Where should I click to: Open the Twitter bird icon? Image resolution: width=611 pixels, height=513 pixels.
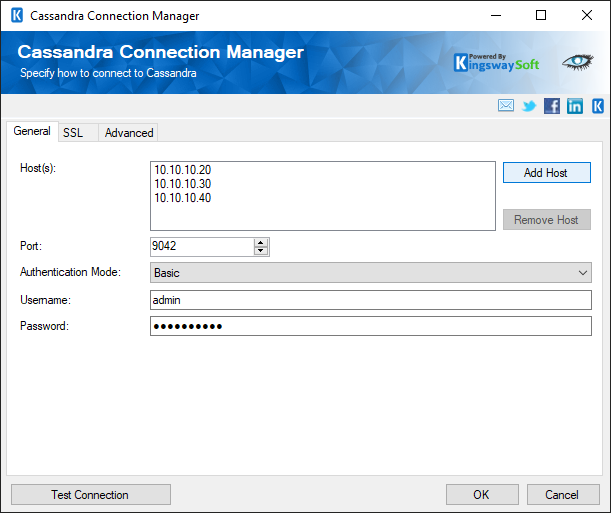click(529, 106)
